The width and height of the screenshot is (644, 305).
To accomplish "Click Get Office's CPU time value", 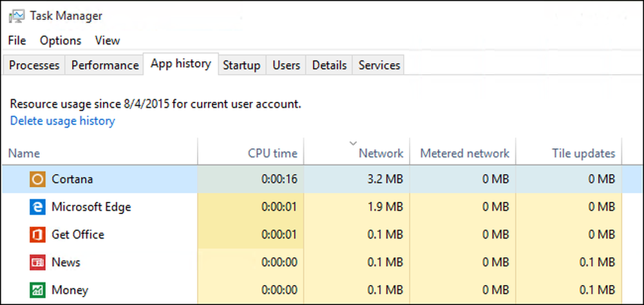I will click(x=279, y=235).
